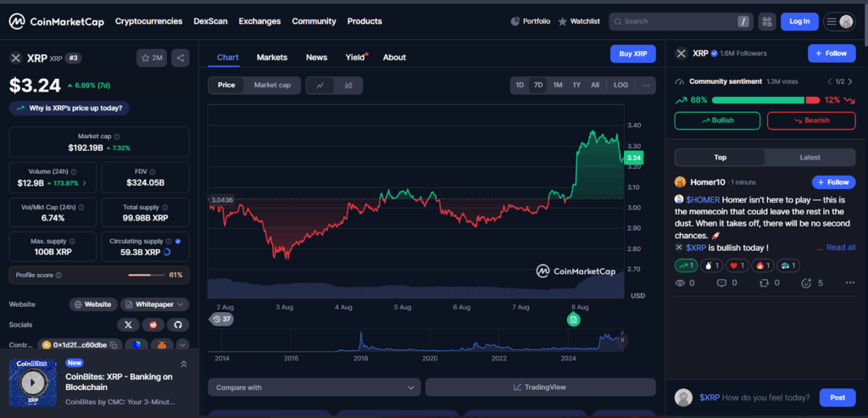Open the Community menu
Viewport: 868px width, 418px height.
tap(314, 21)
